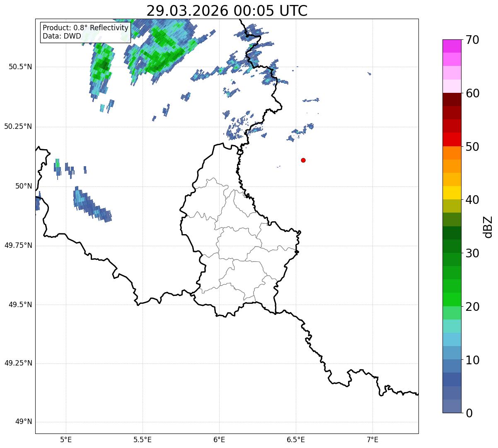Pick the orange swatch just below 50 dBZ
The width and height of the screenshot is (498, 448).
pos(452,153)
